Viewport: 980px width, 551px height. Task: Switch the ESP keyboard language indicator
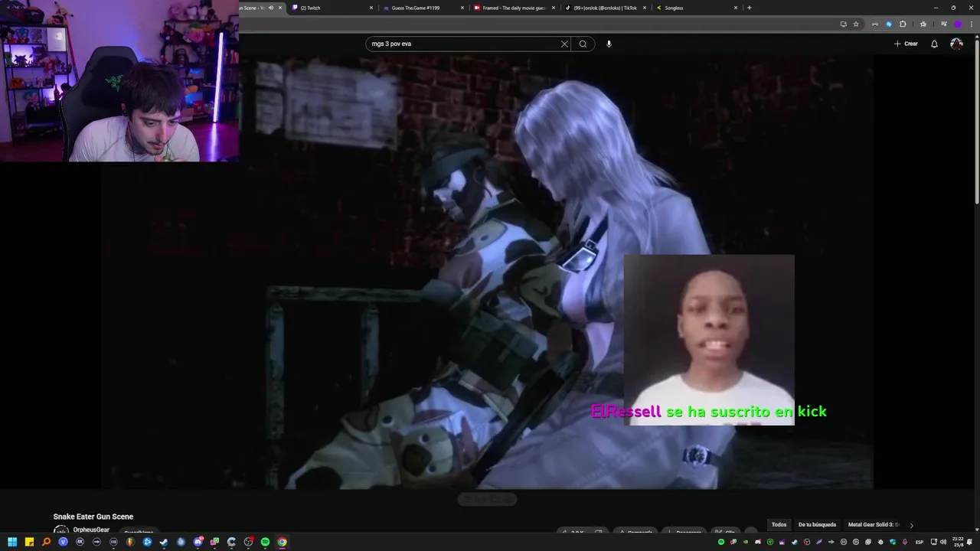pos(920,542)
